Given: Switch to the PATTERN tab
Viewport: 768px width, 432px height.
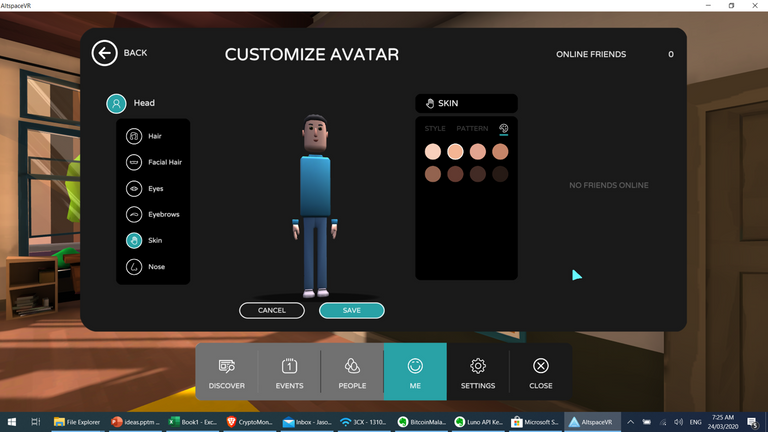Looking at the screenshot, I should 472,128.
